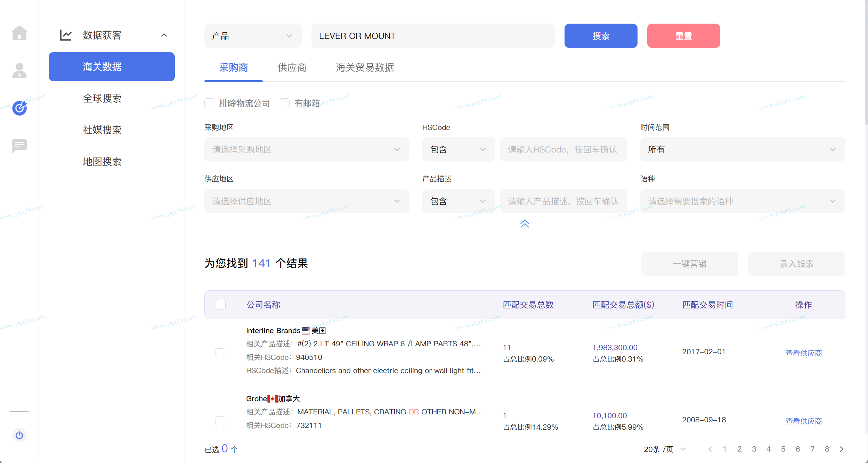Collapse the 数据获客 menu chevron
The height and width of the screenshot is (463, 868).
point(164,35)
